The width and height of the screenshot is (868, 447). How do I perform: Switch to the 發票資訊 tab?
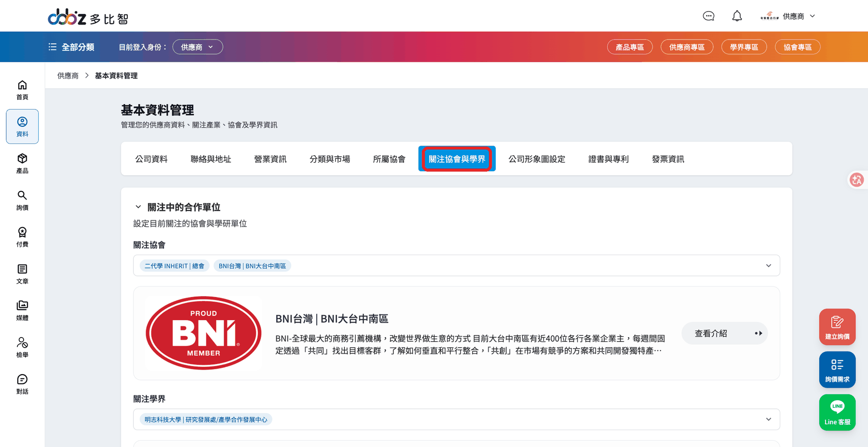668,159
